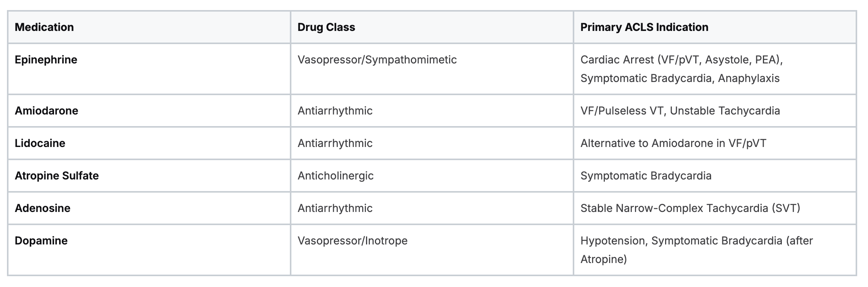This screenshot has height=287, width=868.
Task: Click the Vasopressor/Inotrope drug class cell
Action: tap(352, 241)
